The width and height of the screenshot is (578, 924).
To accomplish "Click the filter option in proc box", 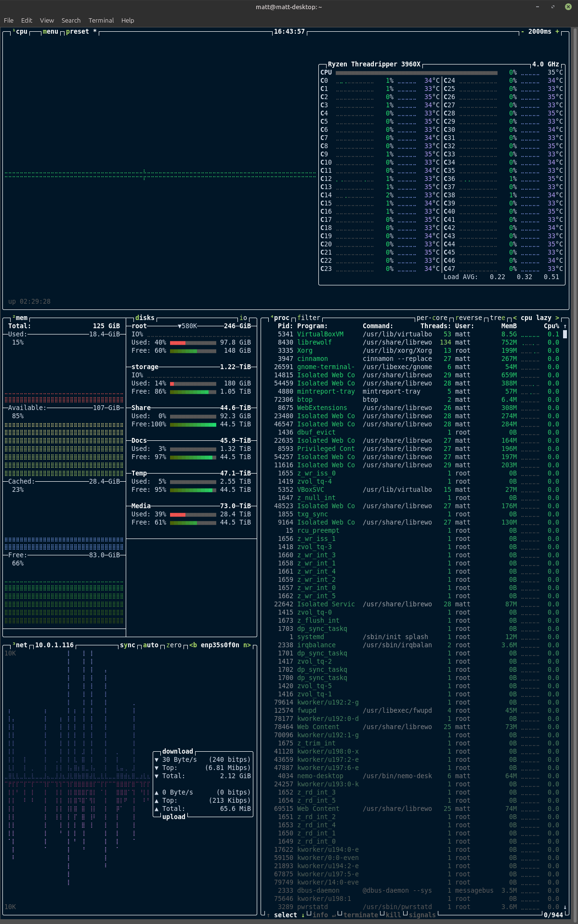I will tap(309, 318).
